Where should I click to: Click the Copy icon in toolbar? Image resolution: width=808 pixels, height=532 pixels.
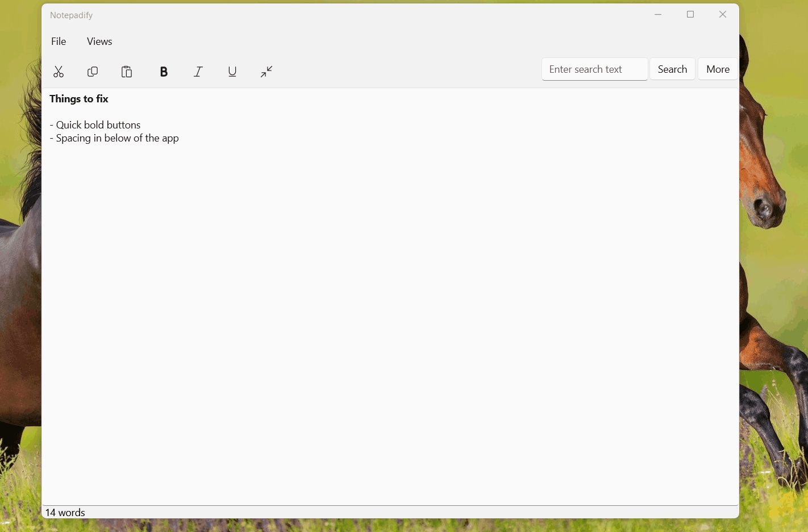point(93,72)
